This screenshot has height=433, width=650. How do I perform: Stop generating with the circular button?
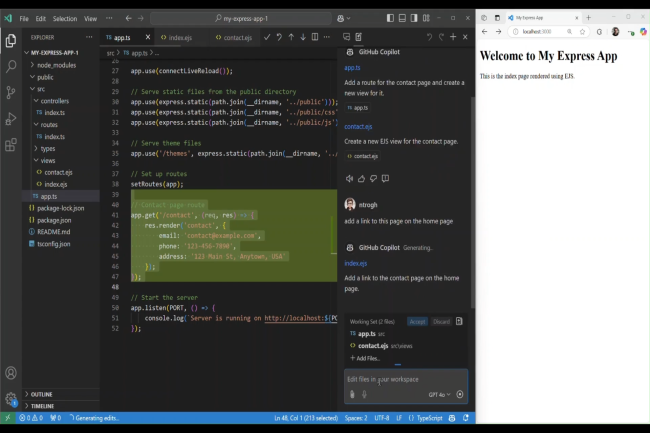(460, 394)
